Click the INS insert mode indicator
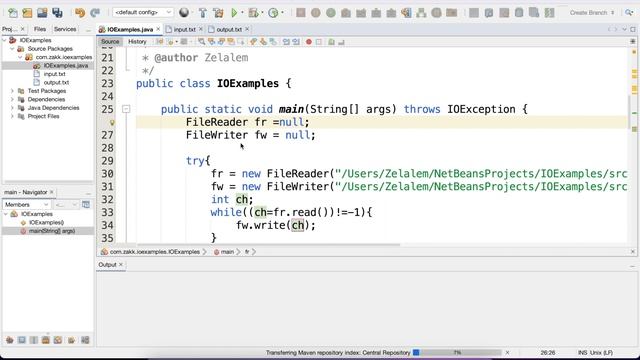640x360 pixels. pos(582,352)
